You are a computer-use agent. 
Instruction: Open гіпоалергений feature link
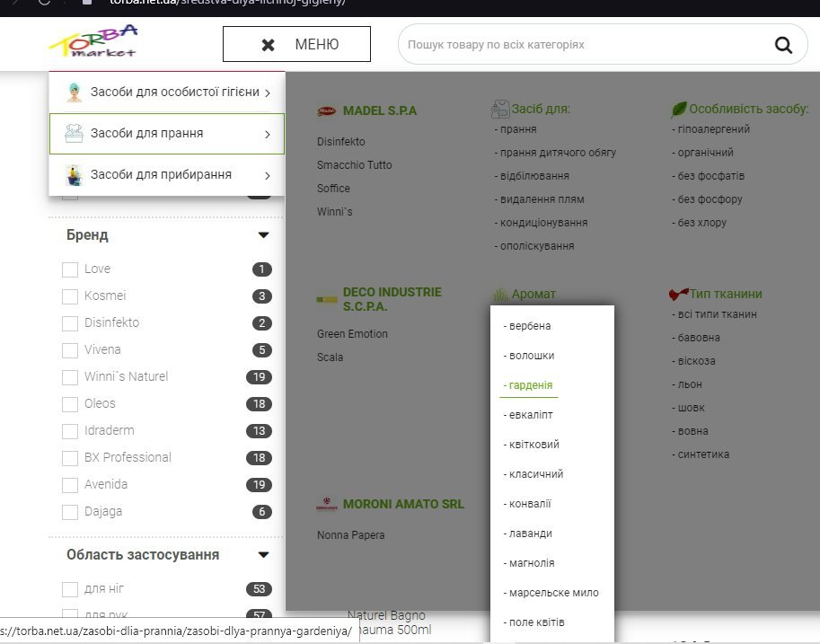click(710, 129)
